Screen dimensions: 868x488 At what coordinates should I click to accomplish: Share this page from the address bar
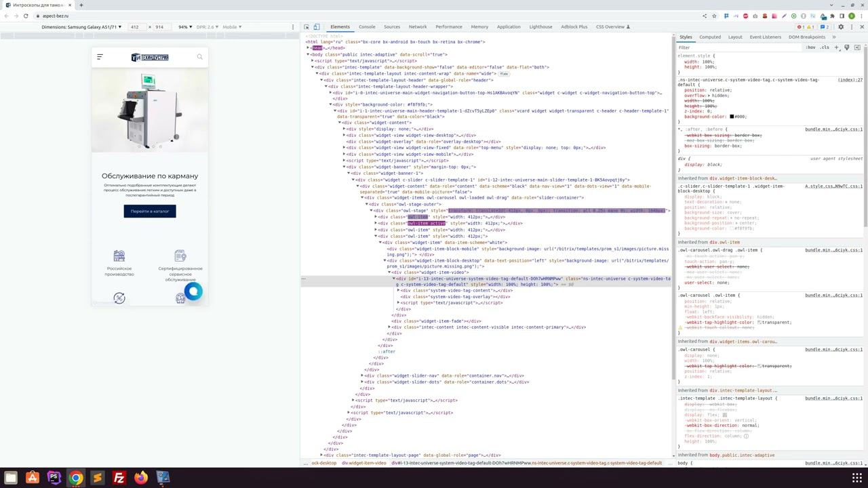(x=705, y=16)
